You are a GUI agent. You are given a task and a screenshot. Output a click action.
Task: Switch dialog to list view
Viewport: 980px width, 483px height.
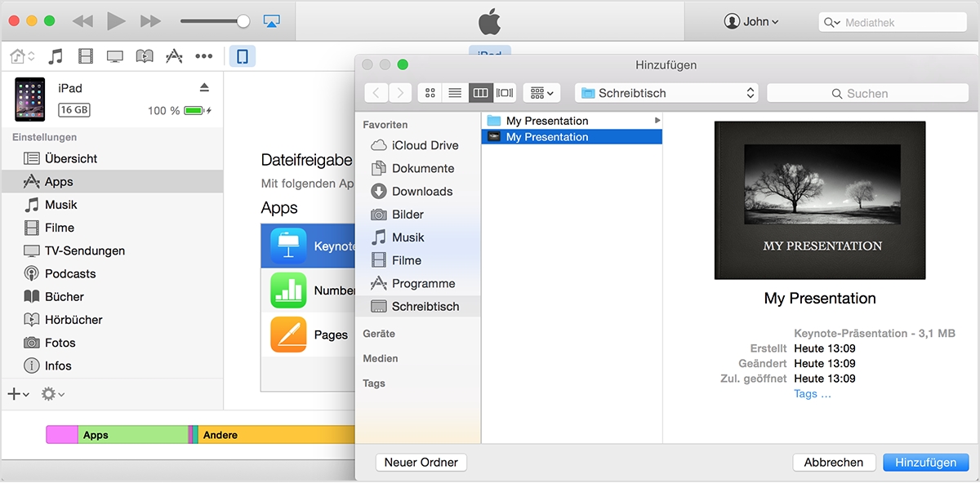pos(456,93)
